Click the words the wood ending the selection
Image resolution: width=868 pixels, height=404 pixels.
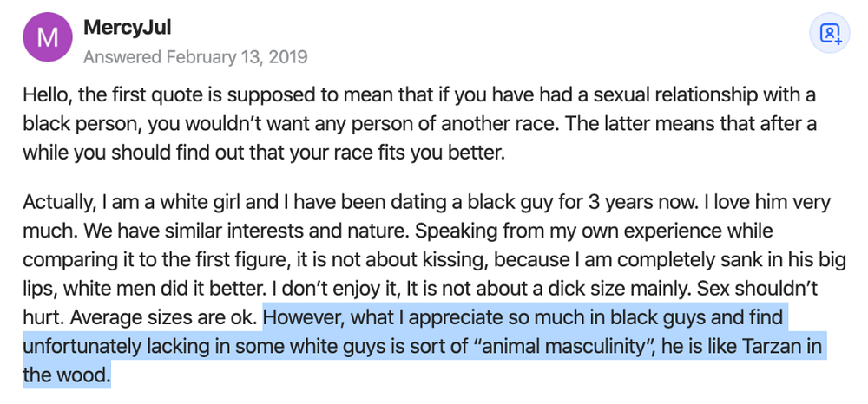pos(67,375)
